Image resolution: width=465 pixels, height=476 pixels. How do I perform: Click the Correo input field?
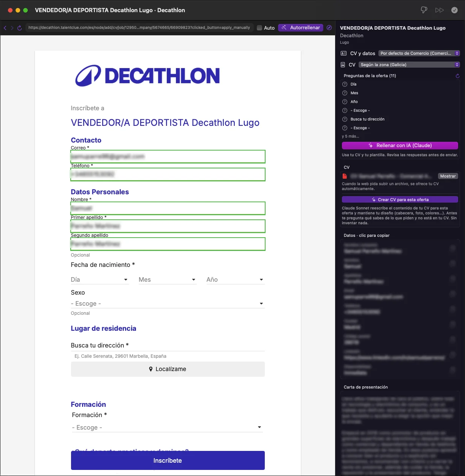pos(168,157)
